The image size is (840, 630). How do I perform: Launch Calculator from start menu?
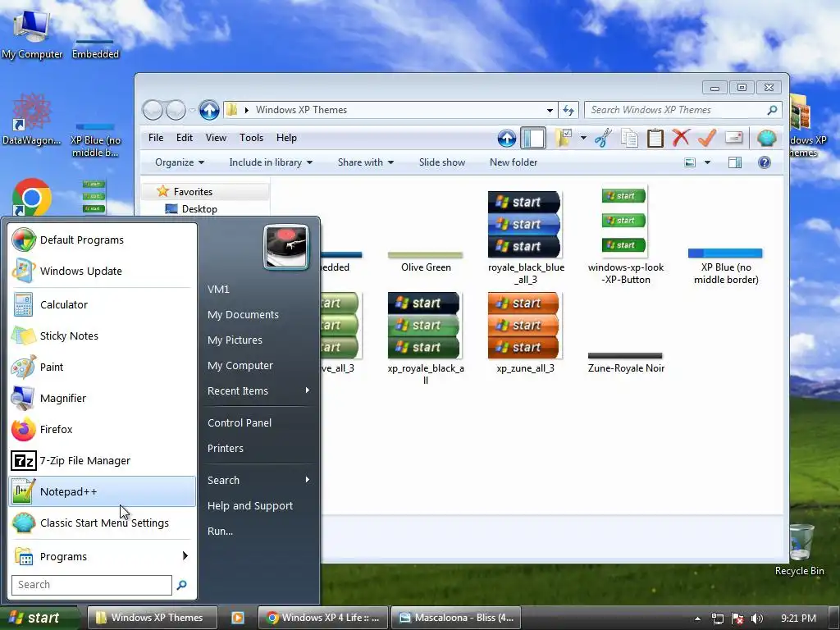(x=103, y=305)
